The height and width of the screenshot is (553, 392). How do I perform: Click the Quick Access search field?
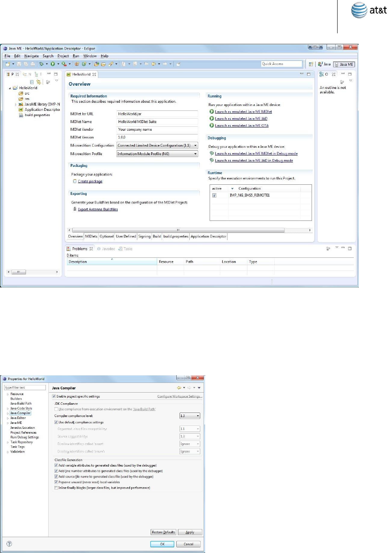pos(282,64)
